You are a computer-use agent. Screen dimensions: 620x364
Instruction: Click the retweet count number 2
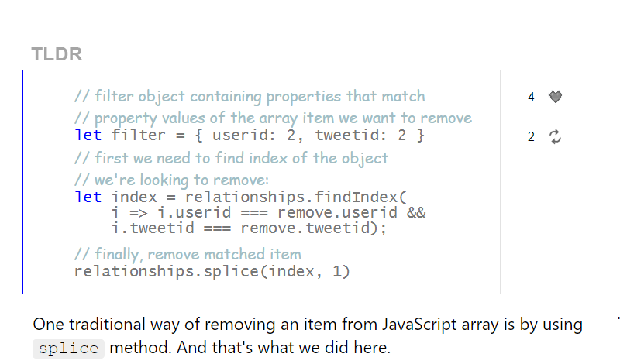[531, 137]
